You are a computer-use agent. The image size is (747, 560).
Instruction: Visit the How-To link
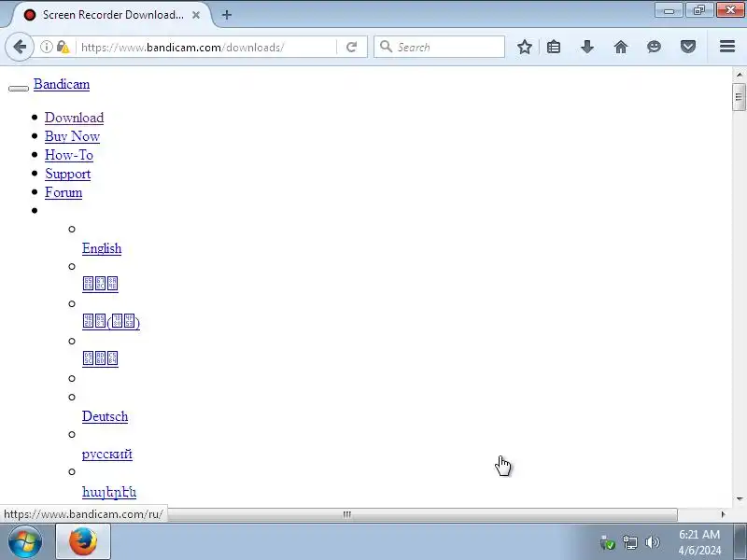coord(69,155)
